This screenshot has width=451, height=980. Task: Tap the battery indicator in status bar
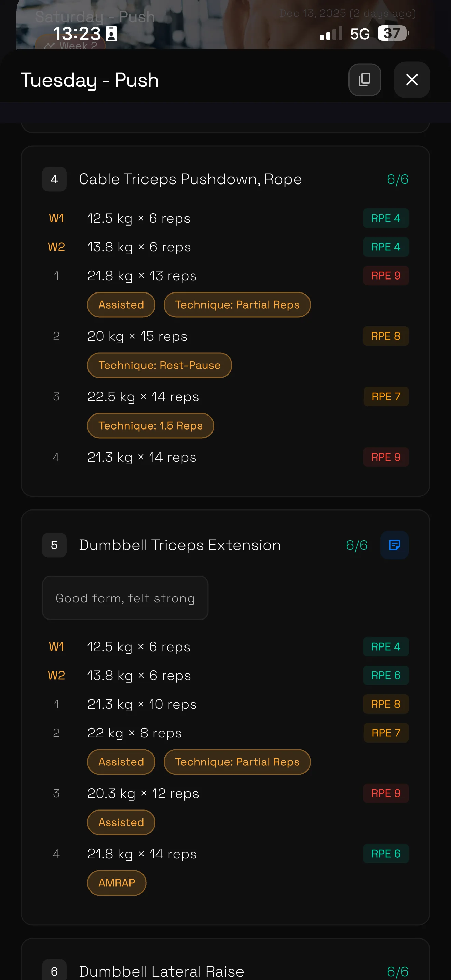(393, 33)
